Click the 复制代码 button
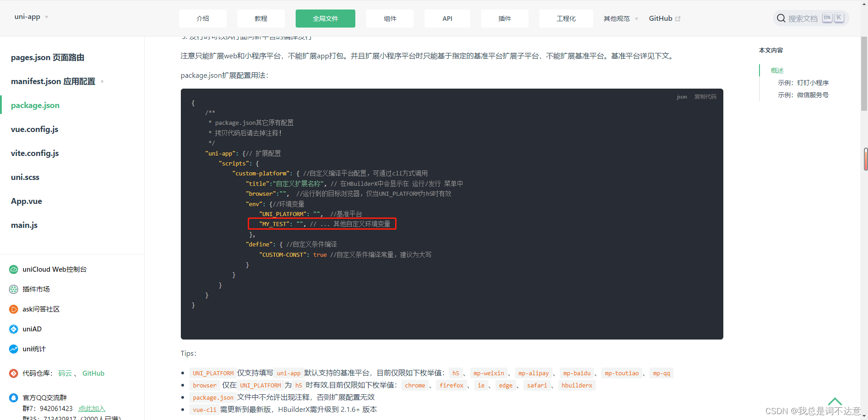The image size is (868, 420). point(705,97)
